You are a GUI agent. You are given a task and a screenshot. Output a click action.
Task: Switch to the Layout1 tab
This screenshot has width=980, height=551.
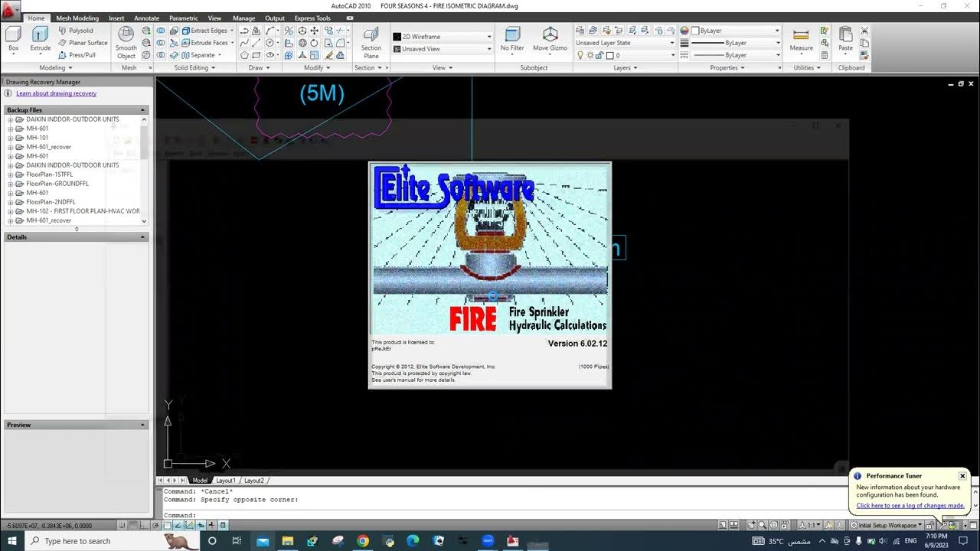coord(226,481)
